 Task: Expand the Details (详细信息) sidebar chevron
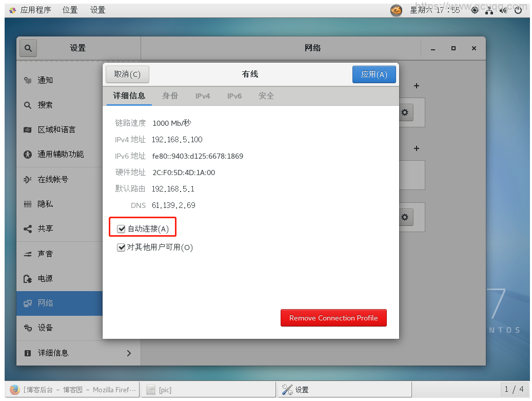pos(129,353)
